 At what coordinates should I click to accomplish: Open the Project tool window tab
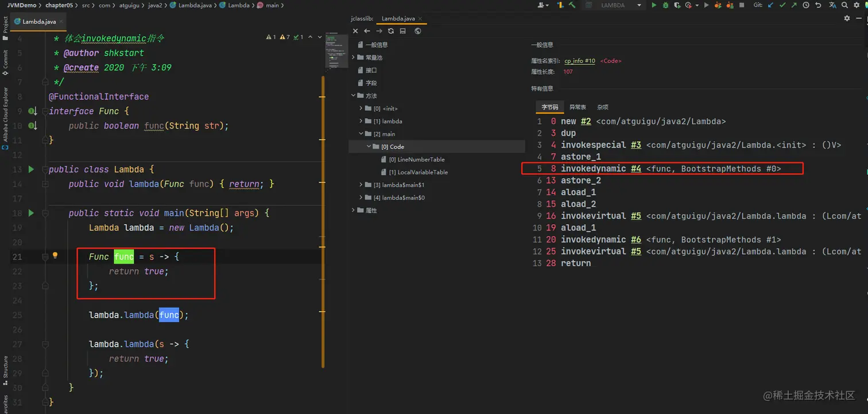point(5,29)
